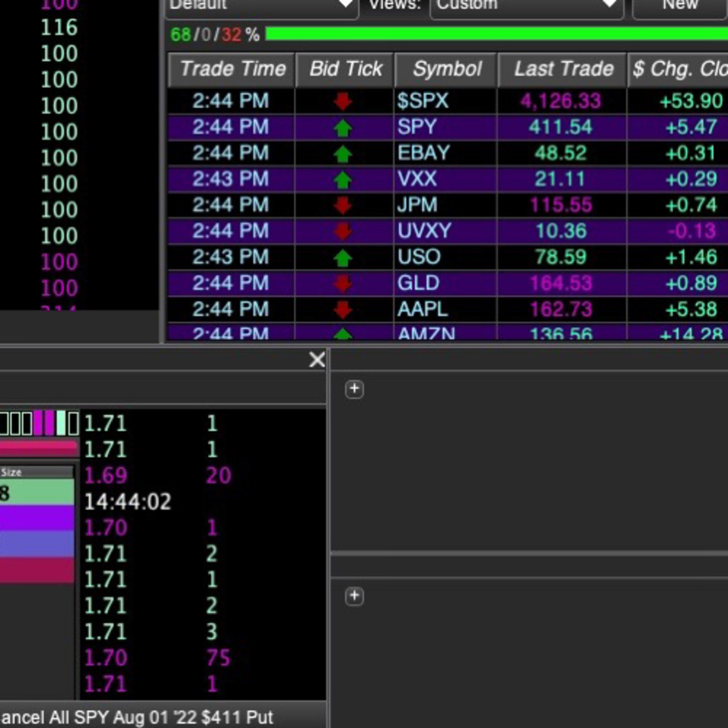Select the red down arrow in the AAPL row
728x728 pixels.
coord(343,309)
